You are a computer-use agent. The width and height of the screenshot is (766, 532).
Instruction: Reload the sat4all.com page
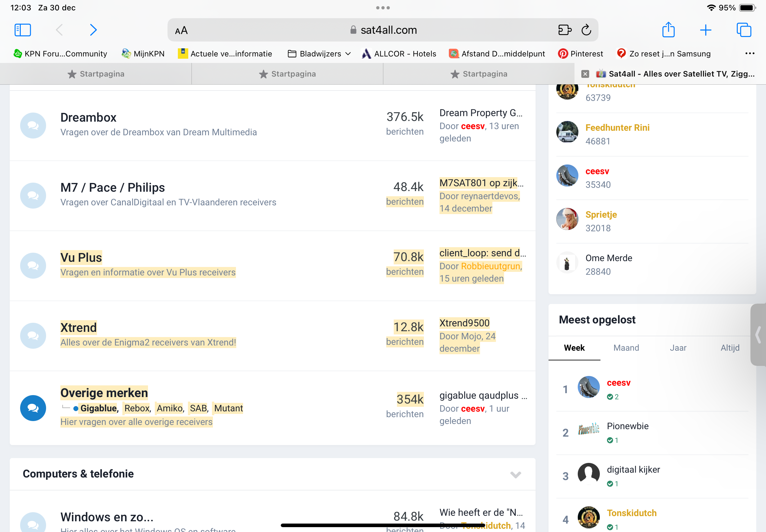point(586,30)
